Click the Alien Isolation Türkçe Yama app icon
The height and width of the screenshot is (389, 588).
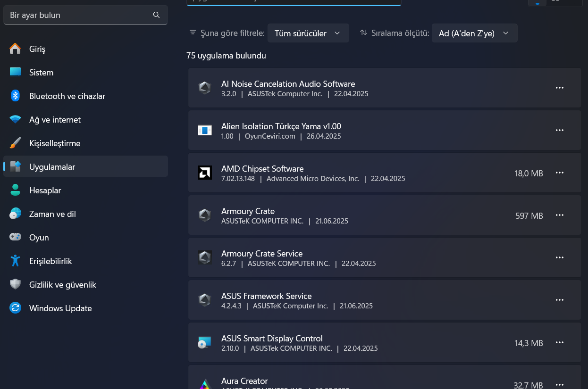click(204, 130)
